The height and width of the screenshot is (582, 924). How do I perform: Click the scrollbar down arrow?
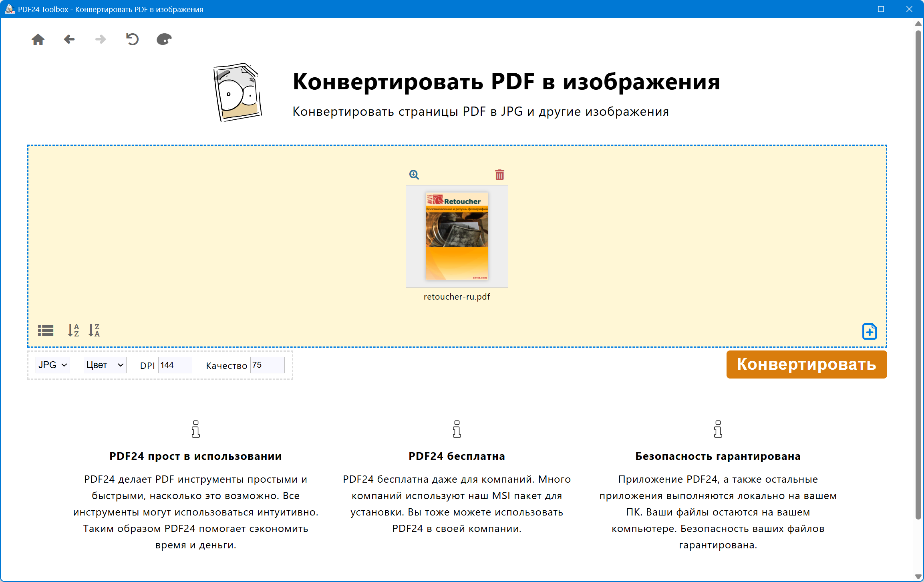tap(918, 576)
